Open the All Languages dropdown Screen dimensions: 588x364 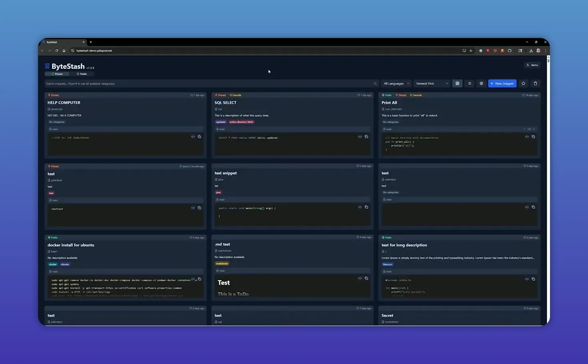[x=396, y=84]
